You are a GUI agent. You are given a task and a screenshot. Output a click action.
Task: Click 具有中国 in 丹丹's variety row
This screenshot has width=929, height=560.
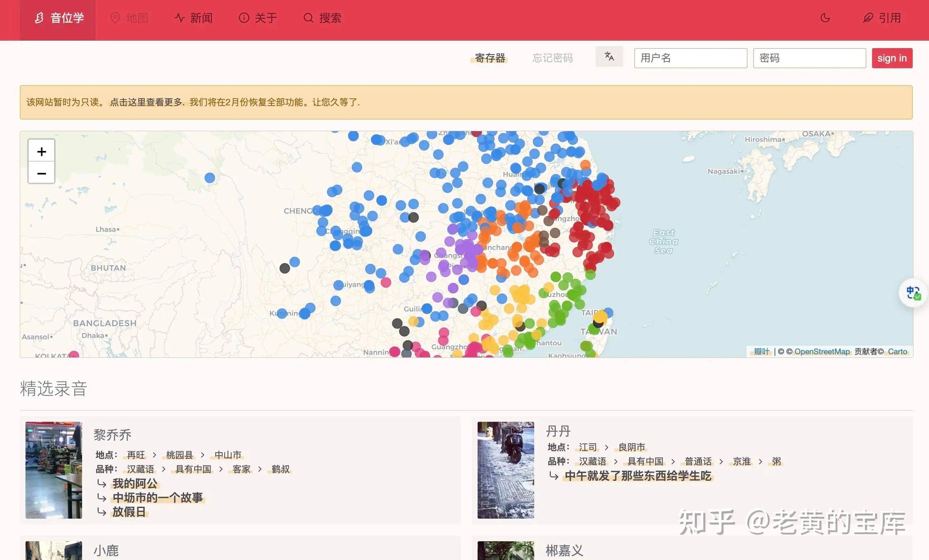[x=645, y=461]
